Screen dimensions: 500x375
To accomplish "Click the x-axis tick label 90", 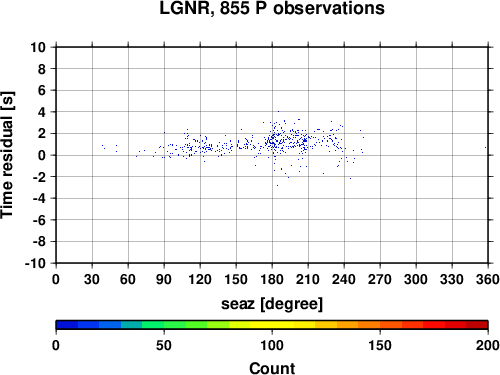I will click(x=164, y=279).
